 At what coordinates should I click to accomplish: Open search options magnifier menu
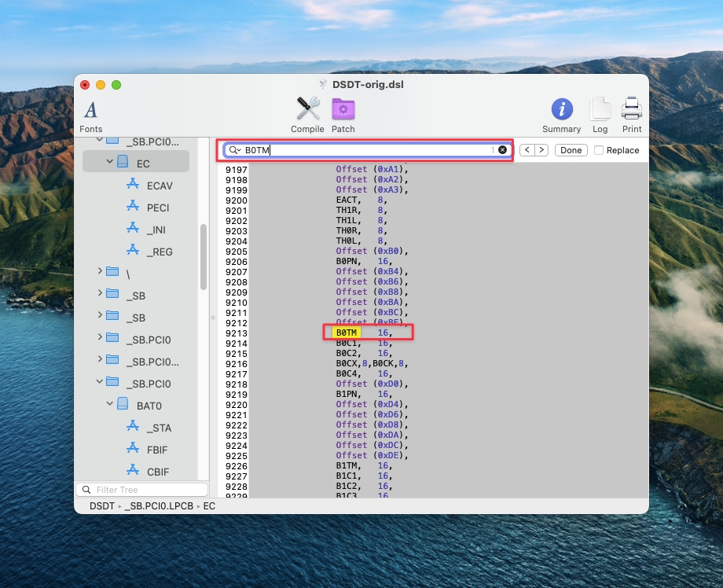(x=234, y=150)
